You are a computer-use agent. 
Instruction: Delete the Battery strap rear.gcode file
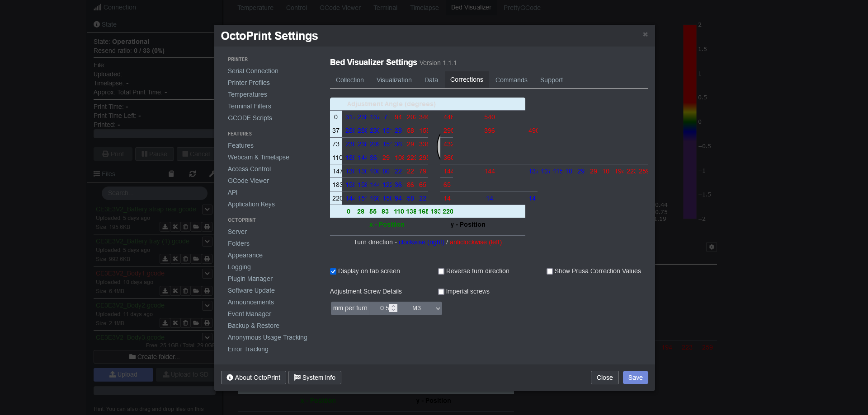click(x=185, y=227)
